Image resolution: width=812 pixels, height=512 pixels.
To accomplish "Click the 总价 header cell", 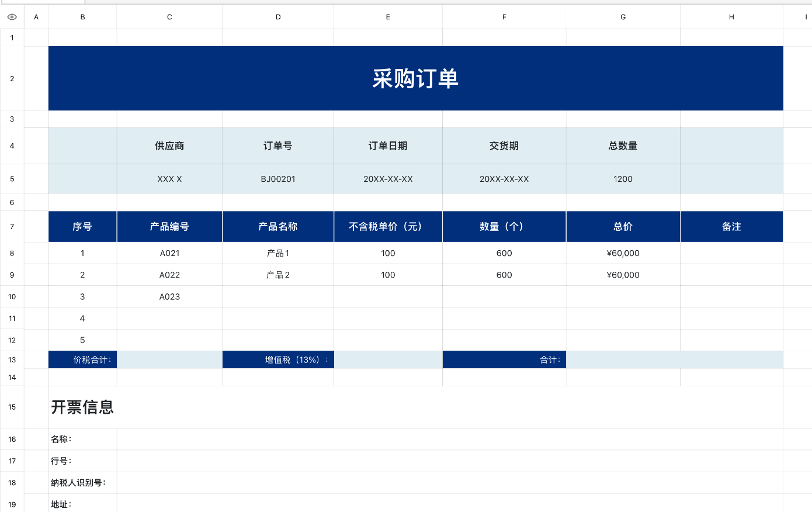I will pyautogui.click(x=623, y=226).
